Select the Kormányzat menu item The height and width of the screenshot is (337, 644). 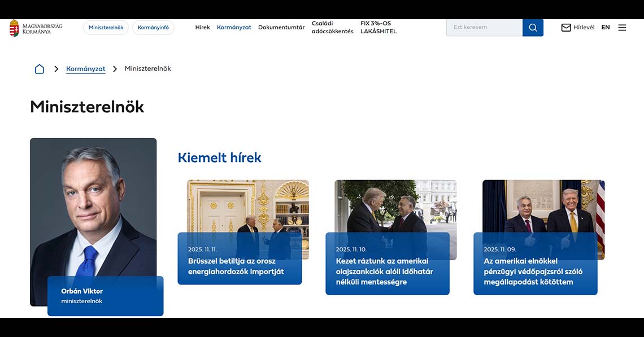tap(234, 27)
